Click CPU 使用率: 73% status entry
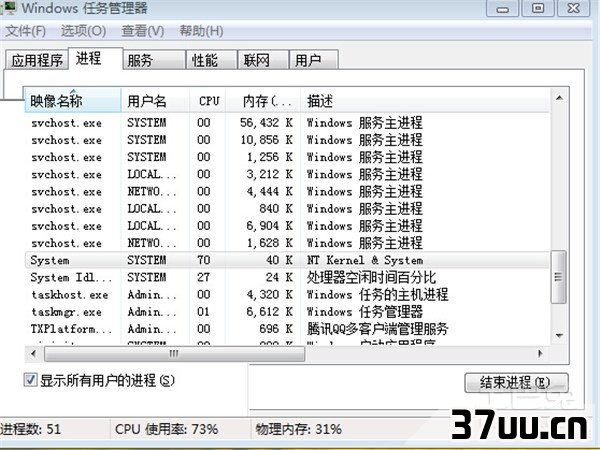Viewport: 600px width, 450px height. (x=166, y=429)
